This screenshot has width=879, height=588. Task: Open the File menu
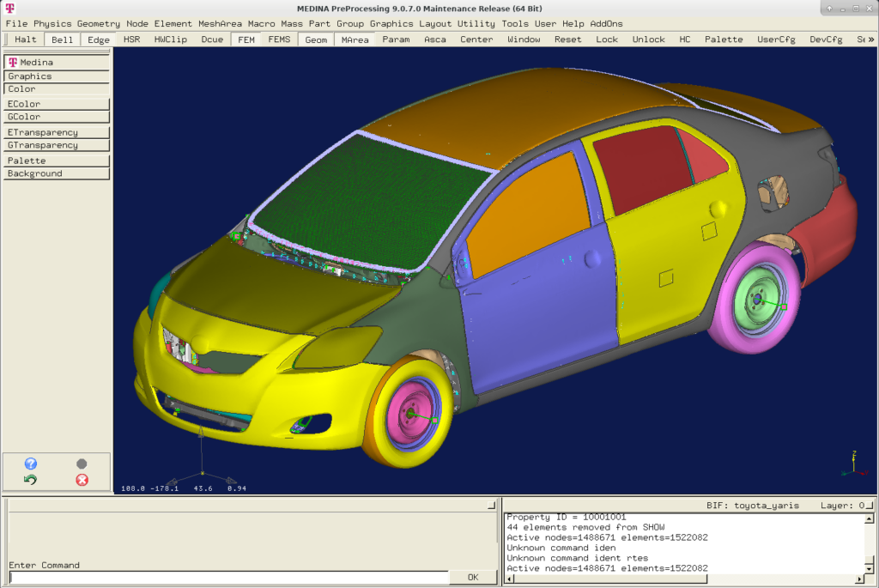click(16, 23)
